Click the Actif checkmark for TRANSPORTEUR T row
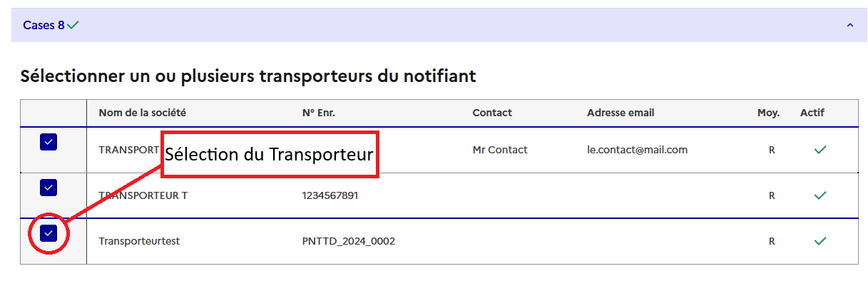The image size is (868, 281). pyautogui.click(x=820, y=195)
